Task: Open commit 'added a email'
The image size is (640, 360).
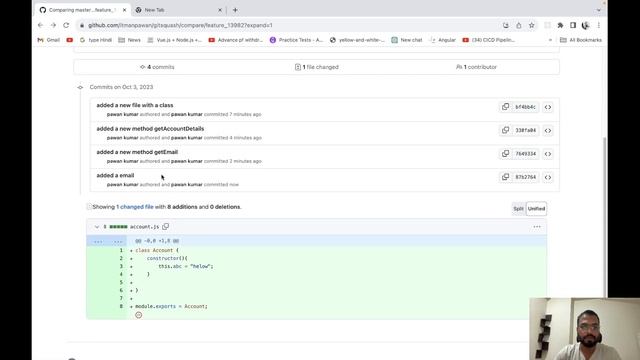Action: pyautogui.click(x=115, y=176)
